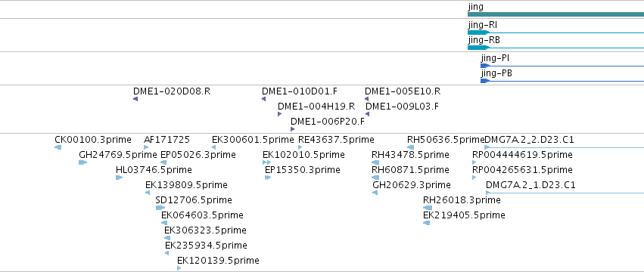The height and width of the screenshot is (272, 644).
Task: Click the EK219405.5prime EST glyph
Action: point(426,223)
